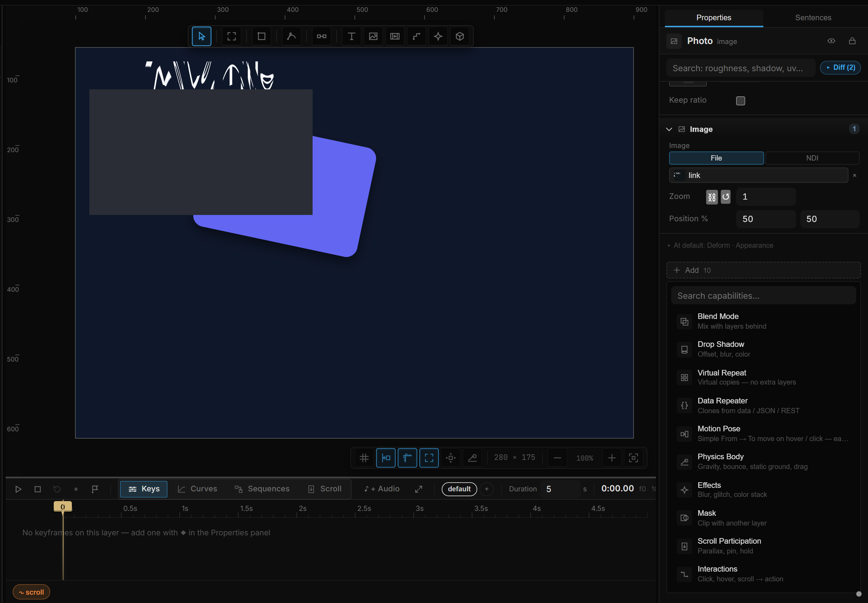Click the fit canvas to view icon
868x603 pixels.
pyautogui.click(x=634, y=458)
